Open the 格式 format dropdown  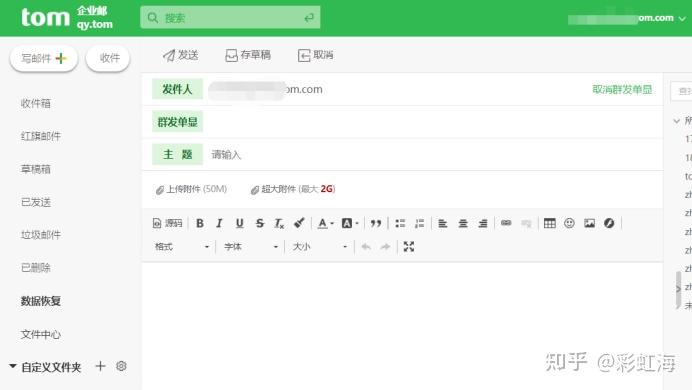pos(182,247)
